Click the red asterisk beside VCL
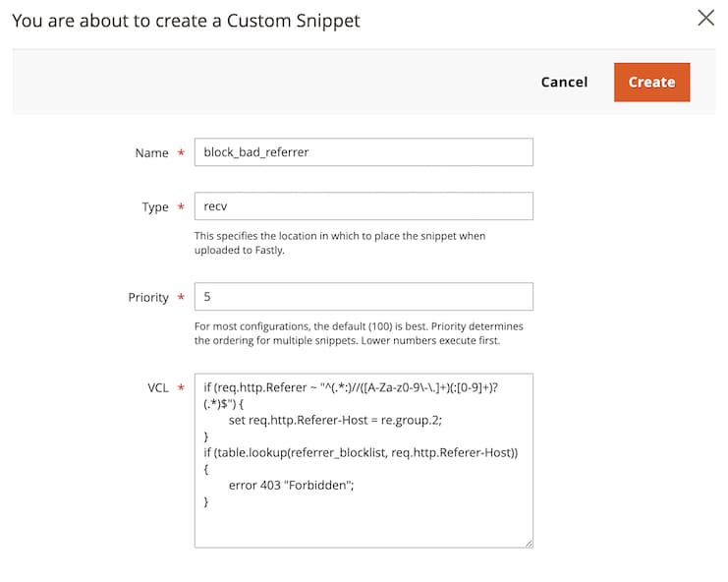The height and width of the screenshot is (582, 728). tap(181, 388)
